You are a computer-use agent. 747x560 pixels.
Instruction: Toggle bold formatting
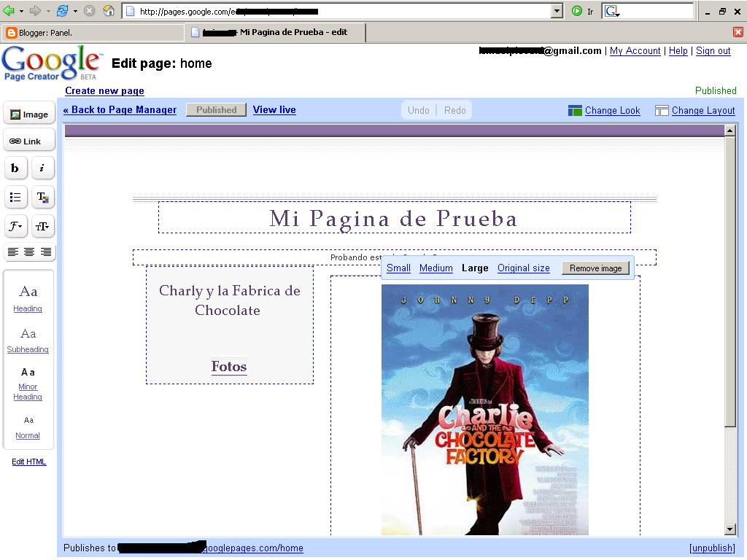15,168
